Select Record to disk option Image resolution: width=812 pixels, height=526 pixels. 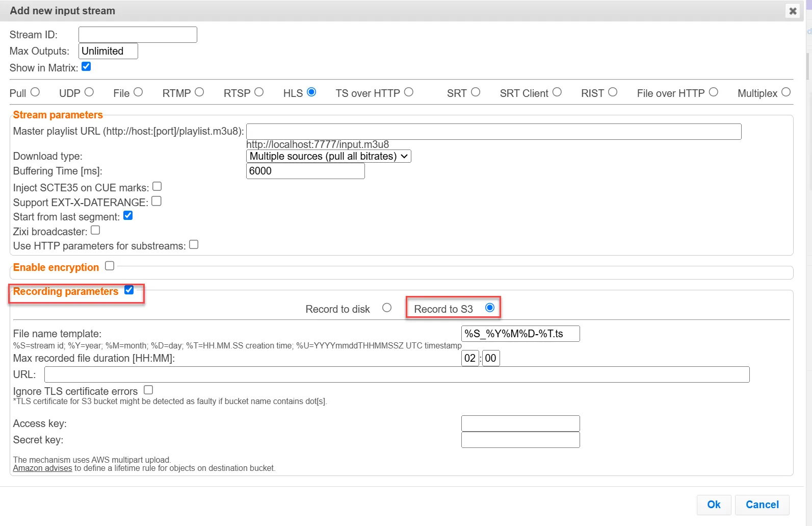tap(387, 308)
